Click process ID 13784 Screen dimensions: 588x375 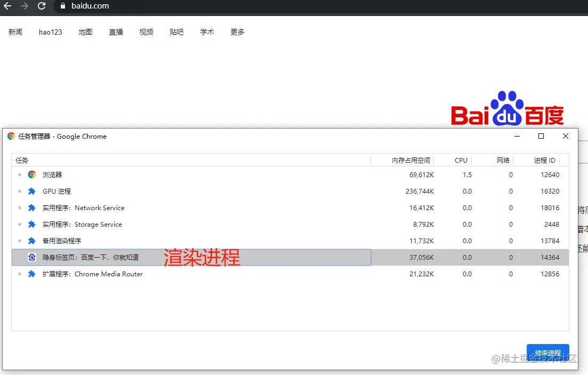[x=550, y=241]
